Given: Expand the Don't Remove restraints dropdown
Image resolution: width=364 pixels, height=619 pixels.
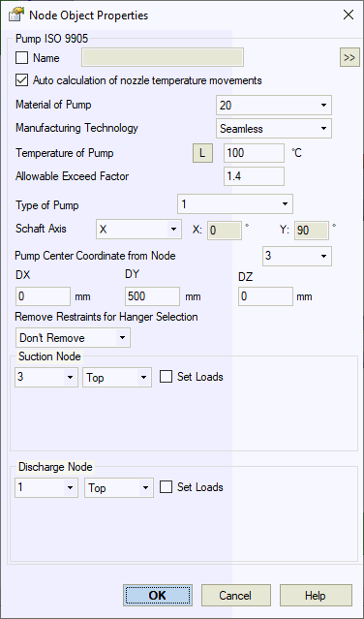Looking at the screenshot, I should point(73,338).
